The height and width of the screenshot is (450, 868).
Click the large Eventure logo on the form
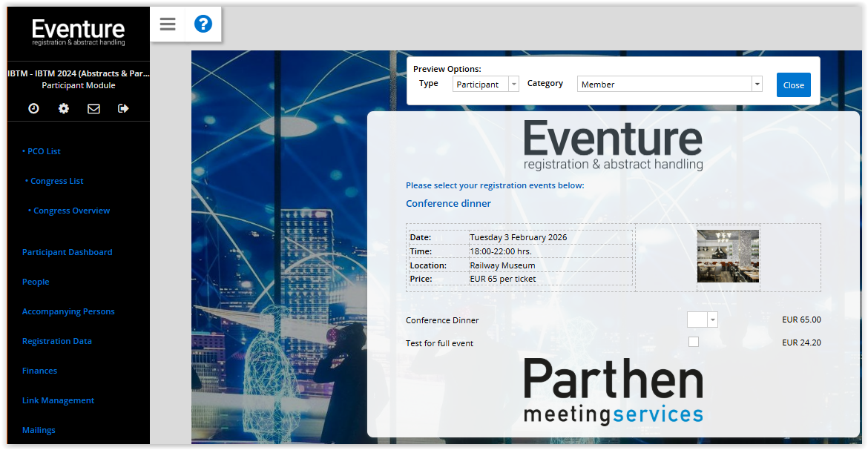click(x=614, y=146)
